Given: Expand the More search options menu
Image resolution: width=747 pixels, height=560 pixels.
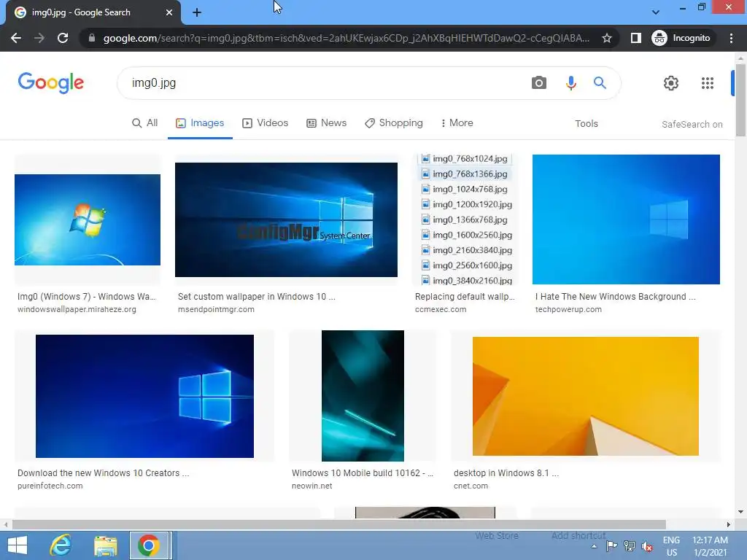Looking at the screenshot, I should pyautogui.click(x=457, y=122).
